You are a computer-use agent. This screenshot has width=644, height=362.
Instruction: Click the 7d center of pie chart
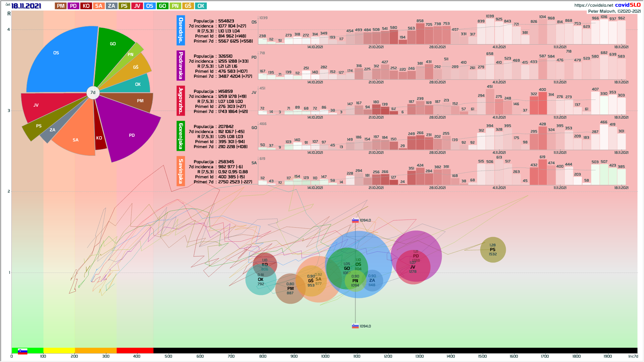pos(93,93)
